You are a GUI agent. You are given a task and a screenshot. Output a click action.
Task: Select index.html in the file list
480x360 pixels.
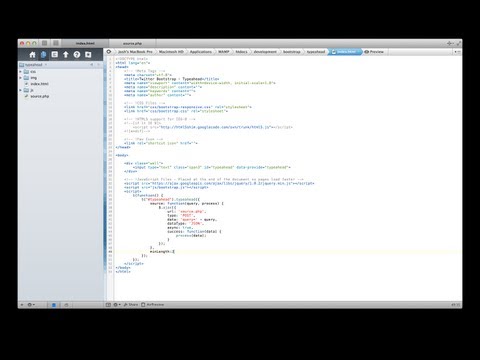(40, 84)
